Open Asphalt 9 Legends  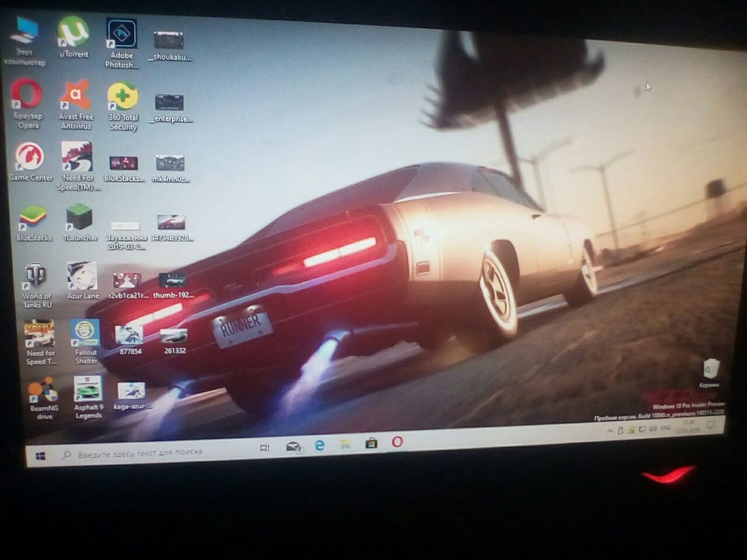(88, 397)
